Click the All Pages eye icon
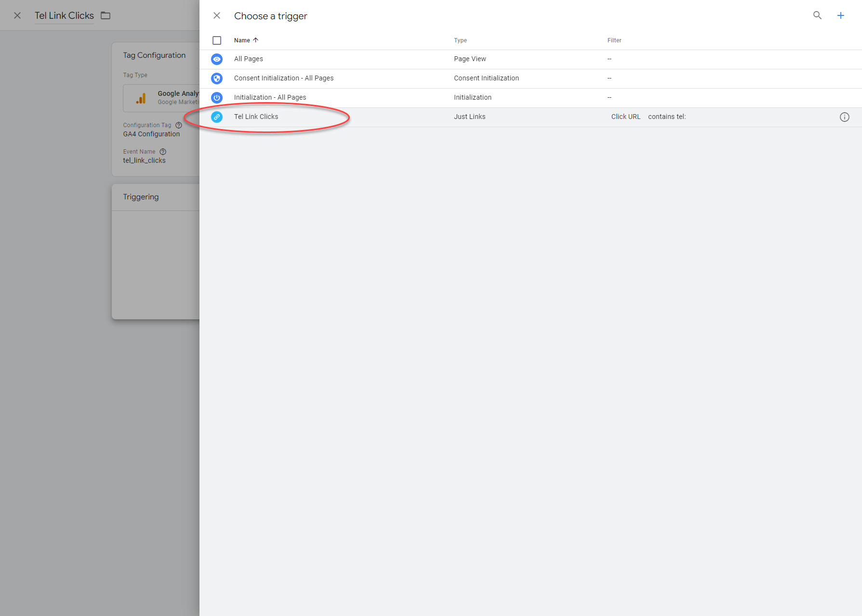Image resolution: width=862 pixels, height=616 pixels. (x=217, y=59)
